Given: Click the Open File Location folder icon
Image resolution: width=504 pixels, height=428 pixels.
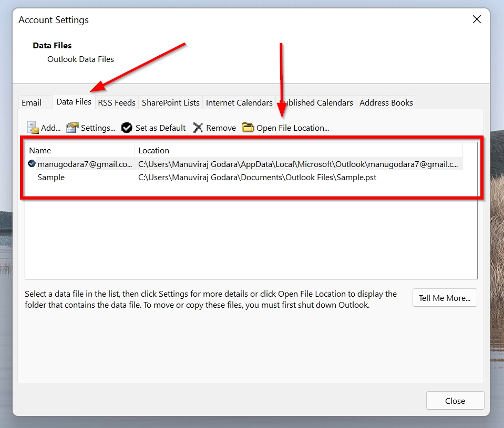Looking at the screenshot, I should (x=247, y=127).
